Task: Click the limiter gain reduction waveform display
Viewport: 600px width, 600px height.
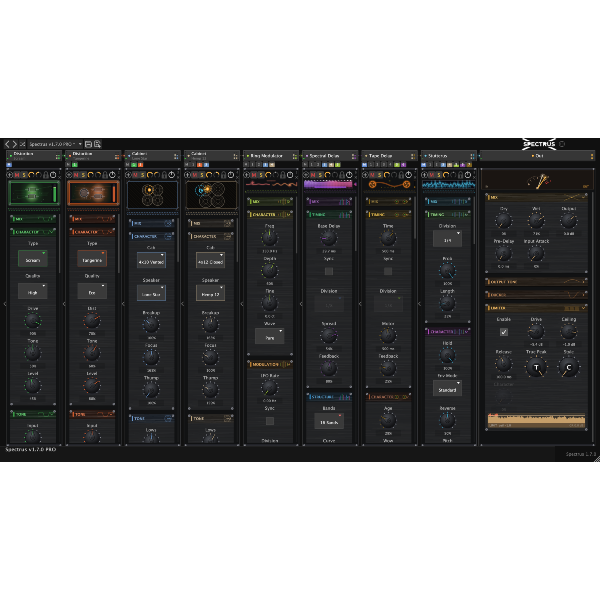Action: click(536, 420)
